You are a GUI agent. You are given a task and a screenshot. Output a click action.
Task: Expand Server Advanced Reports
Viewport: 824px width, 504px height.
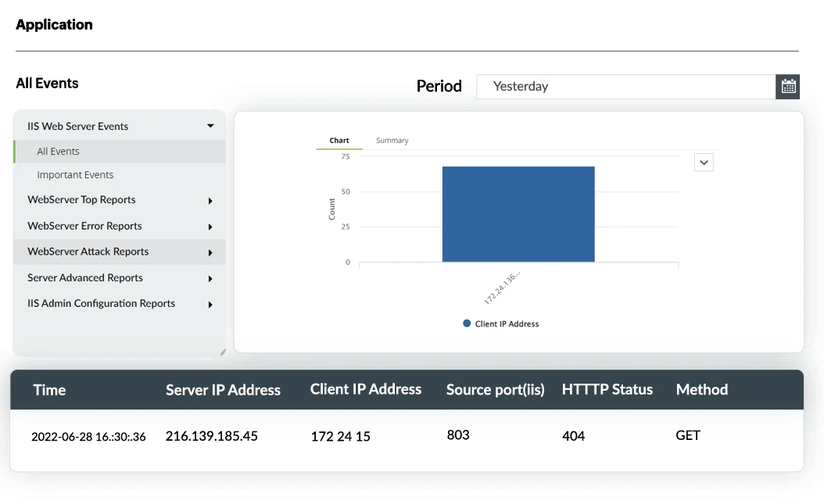click(x=84, y=277)
